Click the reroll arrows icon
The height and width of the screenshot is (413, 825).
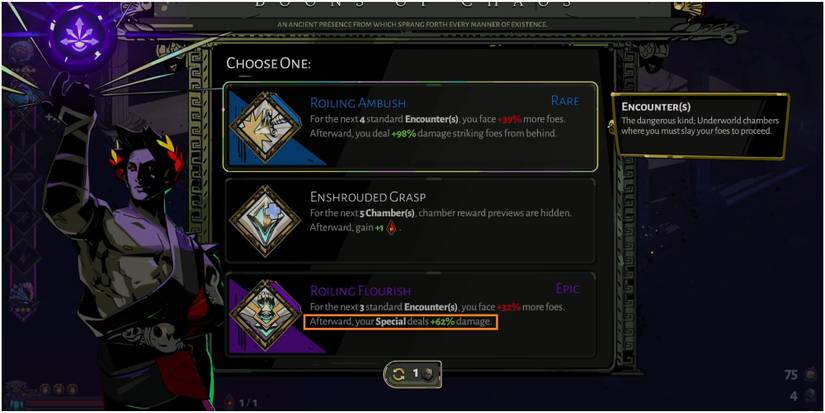point(398,374)
